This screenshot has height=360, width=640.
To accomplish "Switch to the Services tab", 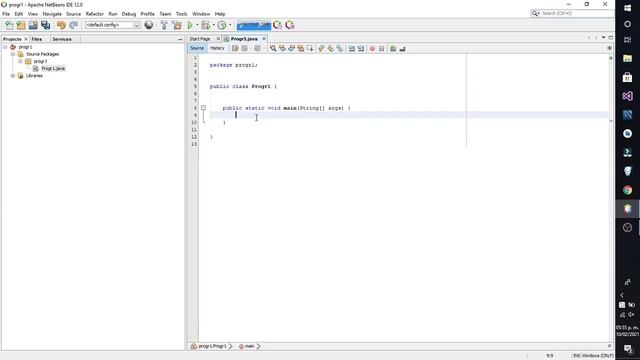I will pos(62,39).
